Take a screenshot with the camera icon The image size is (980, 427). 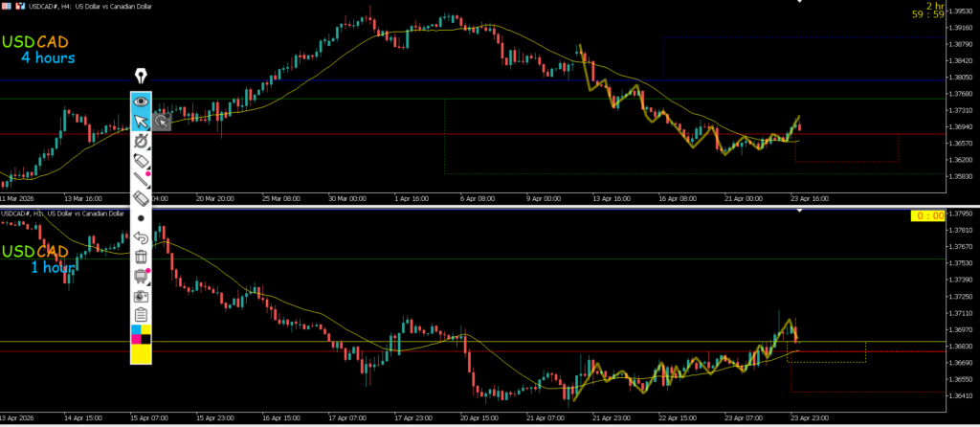(141, 296)
